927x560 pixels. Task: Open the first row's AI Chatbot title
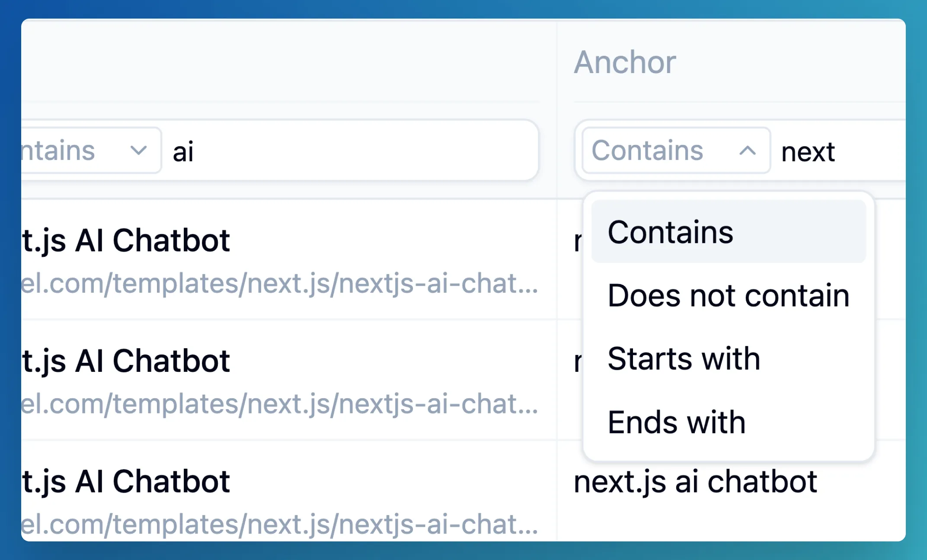point(126,240)
